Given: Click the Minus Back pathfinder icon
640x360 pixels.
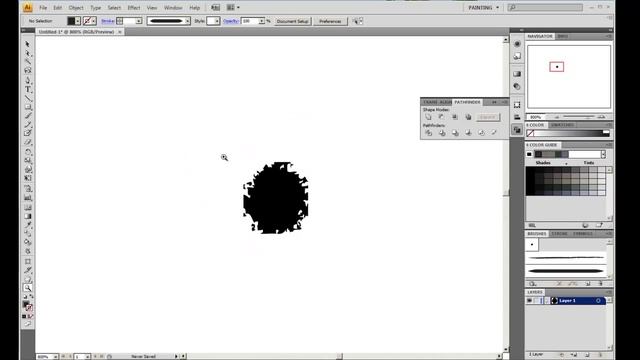Looking at the screenshot, I should (x=494, y=133).
